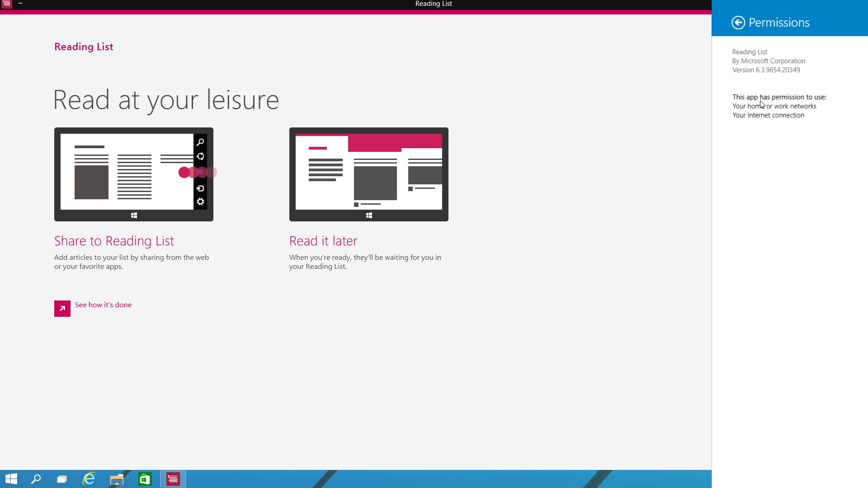Viewport: 868px width, 488px height.
Task: Open the Store app on taskbar
Action: (x=145, y=479)
